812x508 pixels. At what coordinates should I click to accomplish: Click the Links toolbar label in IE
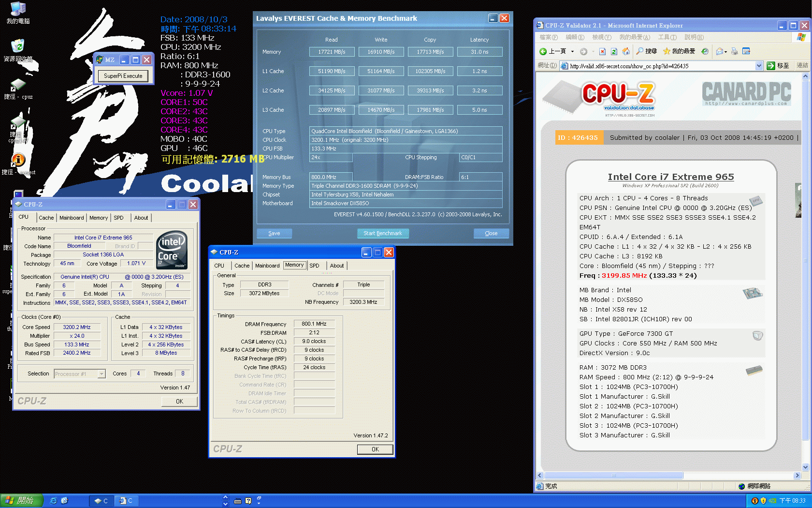pos(802,65)
